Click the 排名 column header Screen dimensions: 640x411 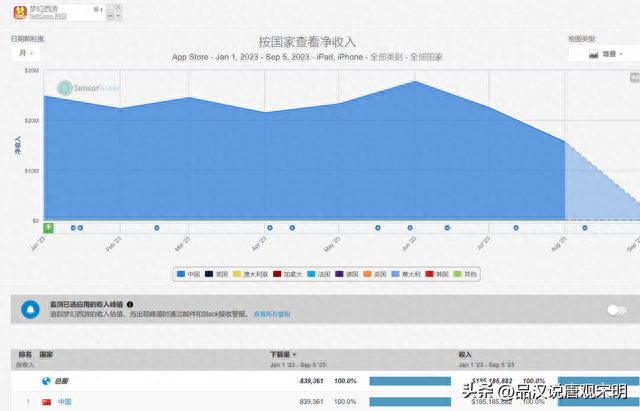25,354
